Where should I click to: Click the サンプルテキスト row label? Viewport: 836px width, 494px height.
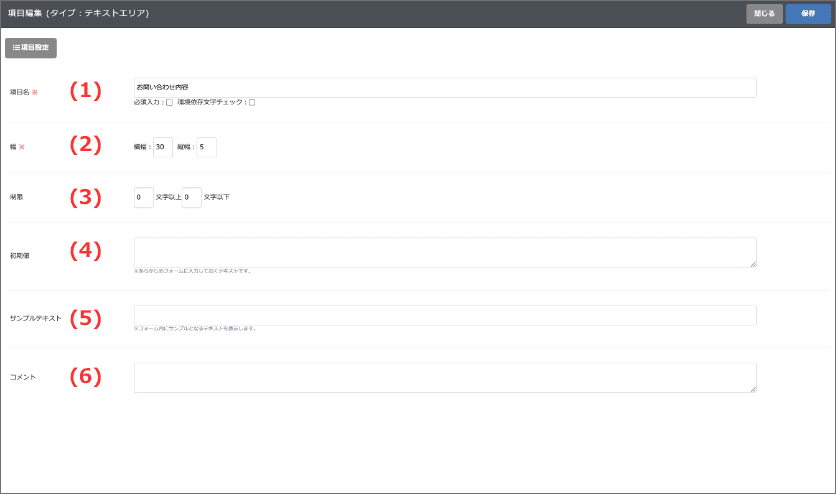[35, 318]
